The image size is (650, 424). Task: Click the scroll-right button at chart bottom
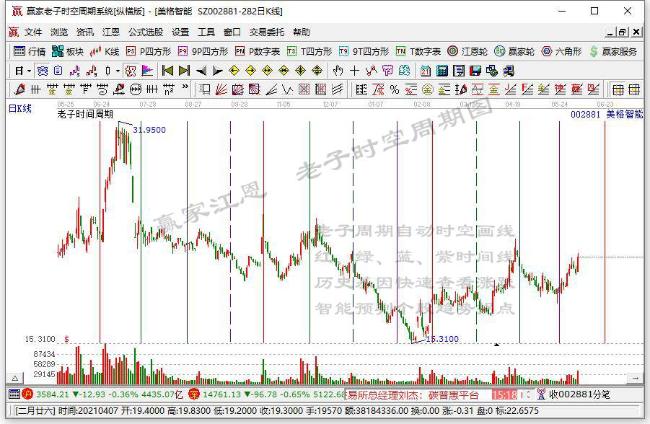tap(635, 378)
